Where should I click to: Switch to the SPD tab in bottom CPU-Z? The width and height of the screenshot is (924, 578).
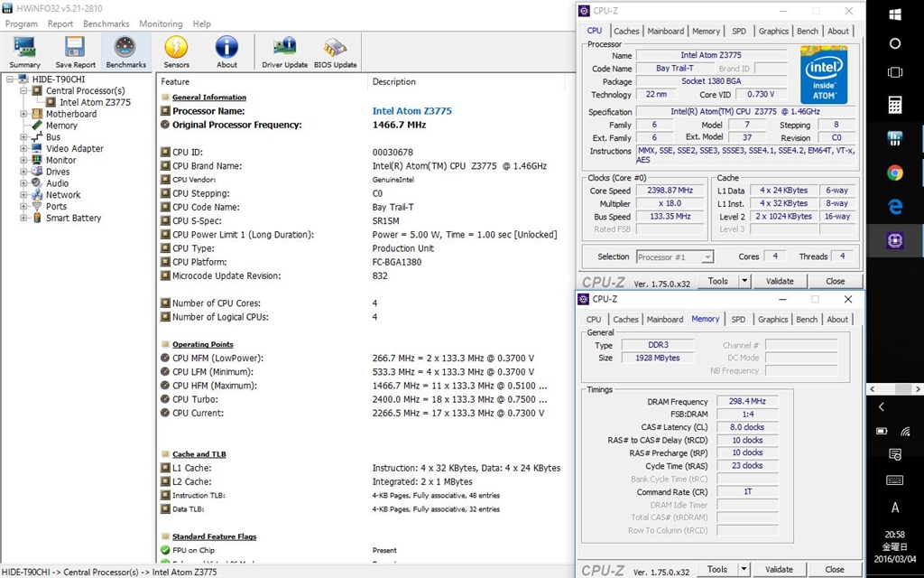click(x=738, y=319)
